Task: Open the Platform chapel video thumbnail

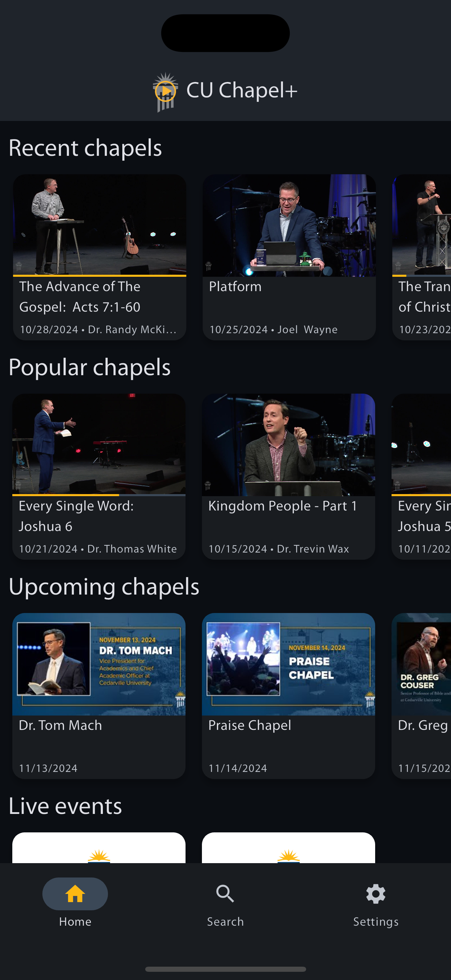Action: [289, 225]
